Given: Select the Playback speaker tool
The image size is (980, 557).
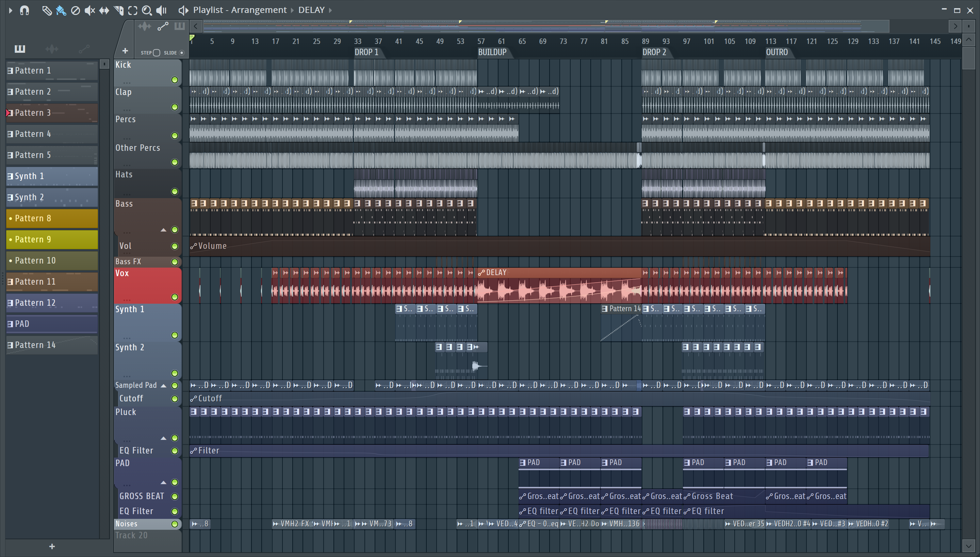Looking at the screenshot, I should point(161,10).
